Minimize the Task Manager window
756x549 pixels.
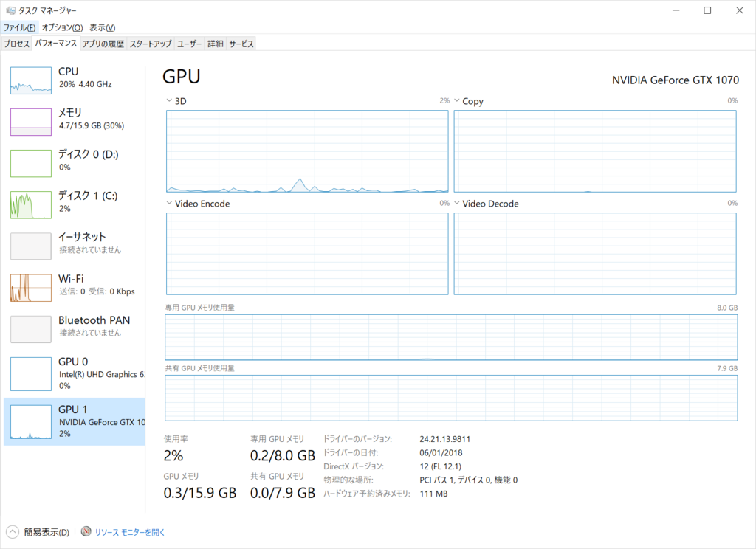[676, 10]
